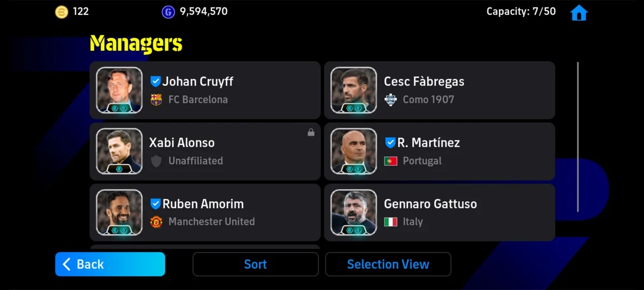Tap the Portugal flag icon

pyautogui.click(x=391, y=161)
